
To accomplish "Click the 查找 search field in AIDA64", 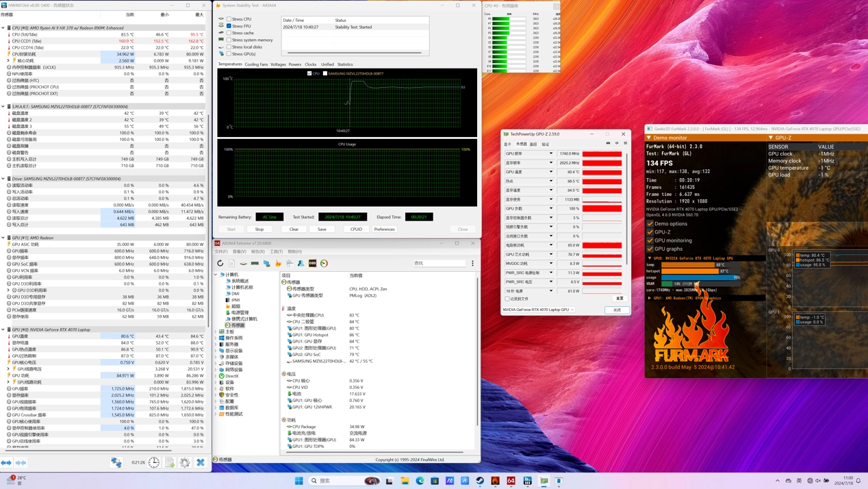I will pos(438,263).
